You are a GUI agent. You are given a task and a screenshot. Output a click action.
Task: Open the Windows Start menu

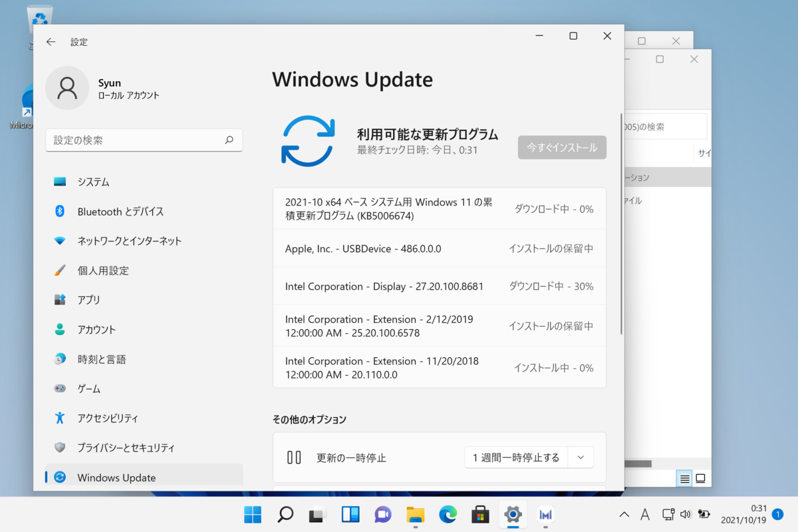[x=253, y=514]
